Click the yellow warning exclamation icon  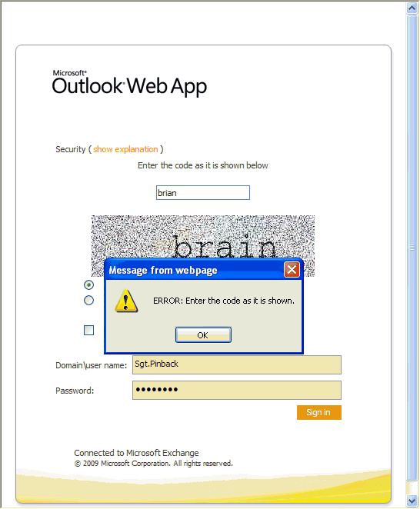click(x=126, y=301)
